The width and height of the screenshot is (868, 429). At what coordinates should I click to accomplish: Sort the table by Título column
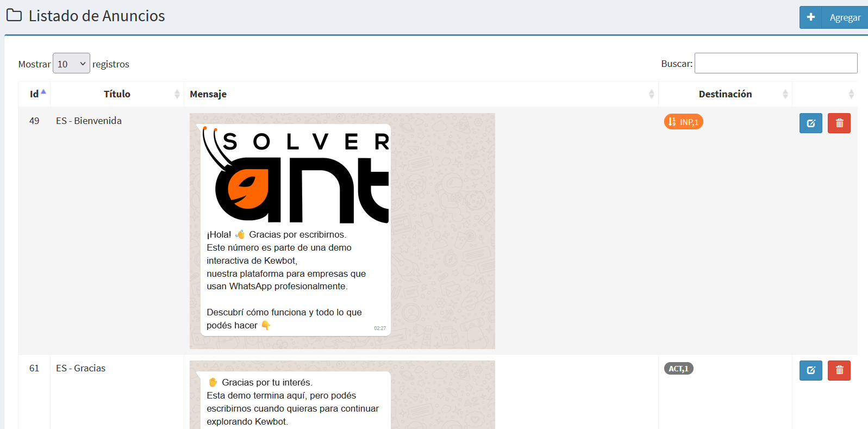click(x=117, y=94)
